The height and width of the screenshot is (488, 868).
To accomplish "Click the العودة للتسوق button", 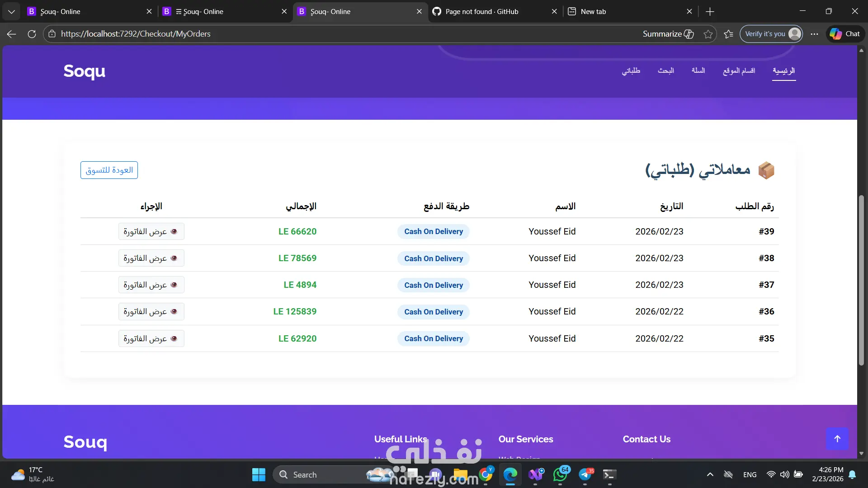I will click(x=109, y=170).
